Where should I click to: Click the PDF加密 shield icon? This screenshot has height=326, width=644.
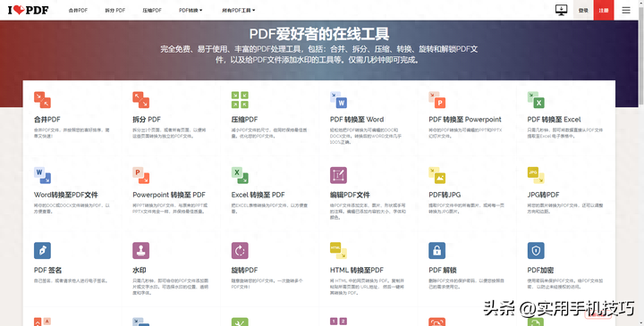[x=536, y=251]
